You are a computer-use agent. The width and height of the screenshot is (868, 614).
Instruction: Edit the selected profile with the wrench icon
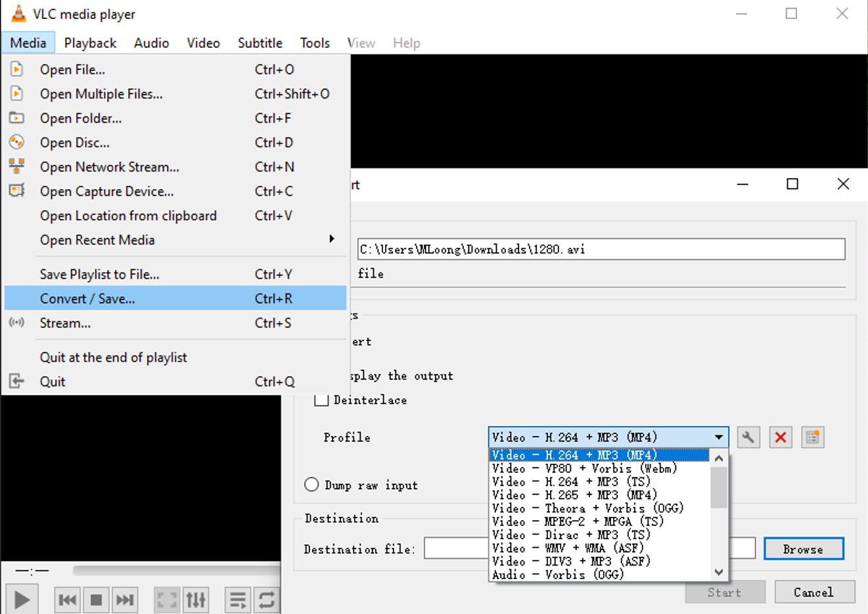(x=748, y=437)
